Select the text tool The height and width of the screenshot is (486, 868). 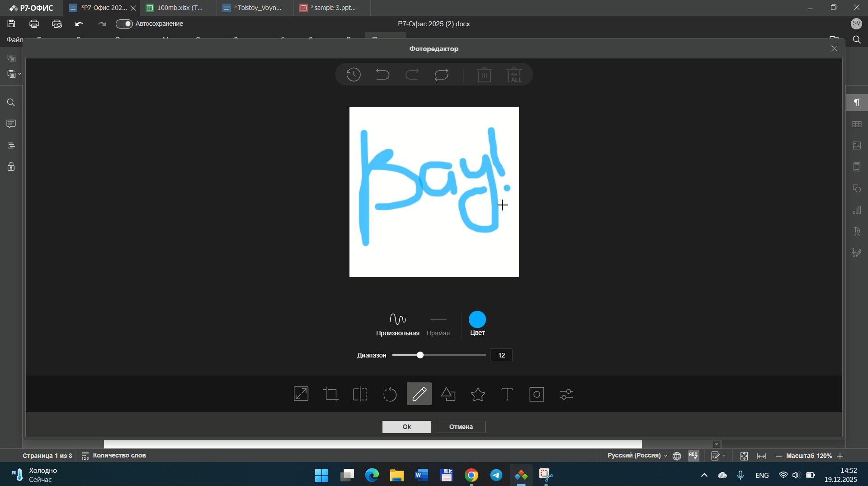pos(507,395)
